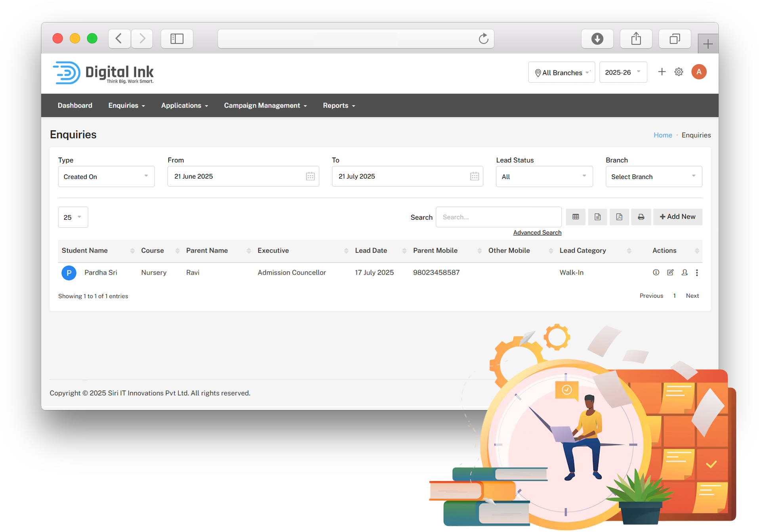Viewport: 759px width, 532px height.
Task: Click the print icon button
Action: (641, 217)
